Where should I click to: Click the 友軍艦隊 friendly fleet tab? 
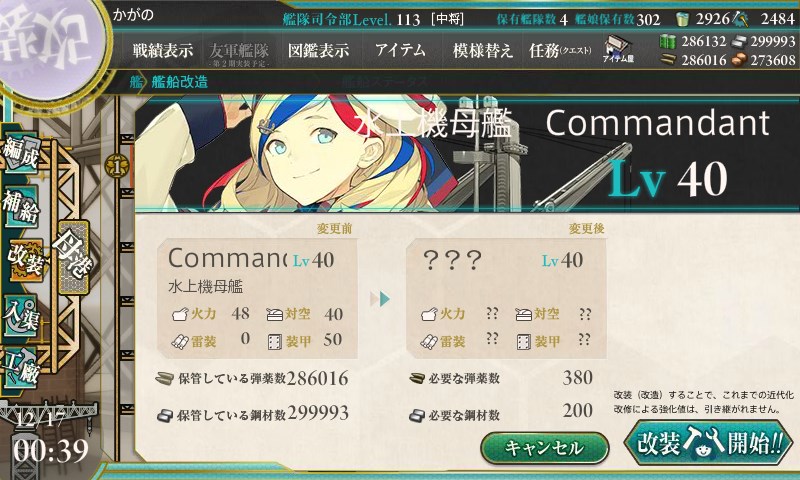[239, 54]
